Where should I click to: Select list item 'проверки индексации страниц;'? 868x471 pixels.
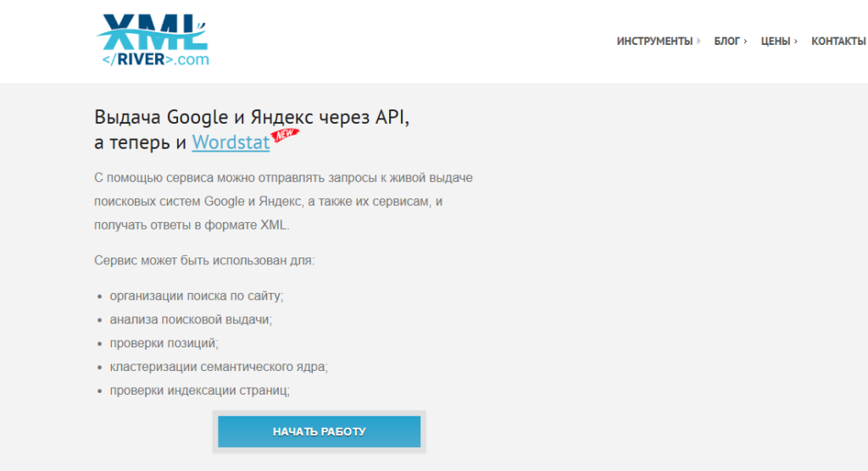coord(200,391)
